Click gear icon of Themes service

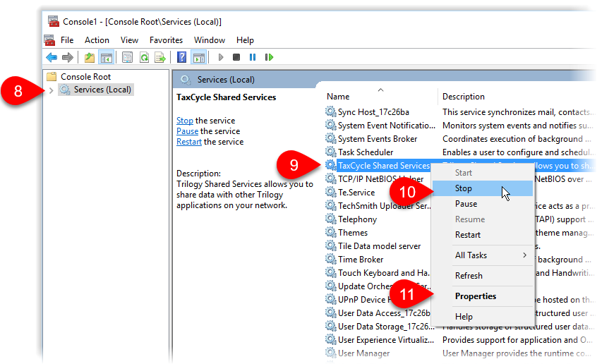pyautogui.click(x=330, y=232)
